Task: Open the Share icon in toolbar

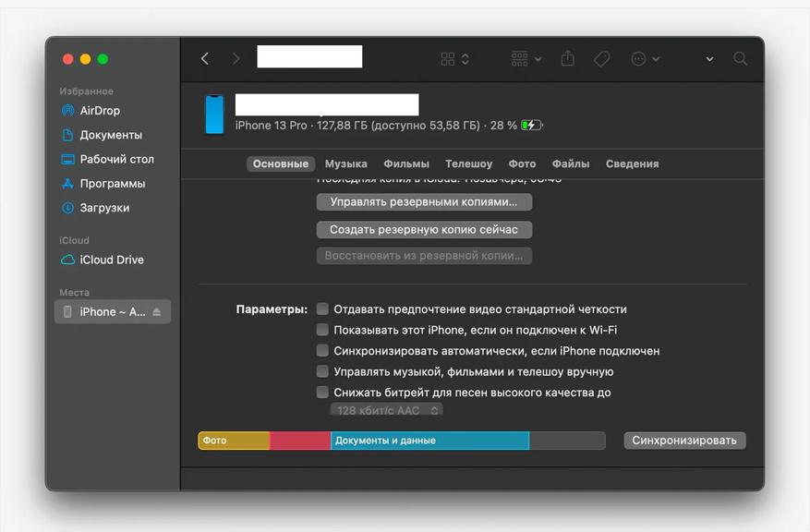Action: click(x=568, y=58)
